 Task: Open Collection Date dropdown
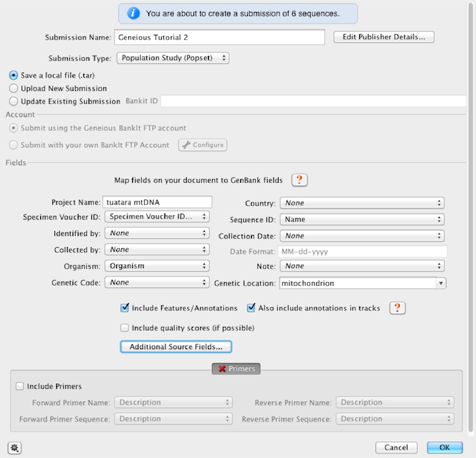click(362, 236)
